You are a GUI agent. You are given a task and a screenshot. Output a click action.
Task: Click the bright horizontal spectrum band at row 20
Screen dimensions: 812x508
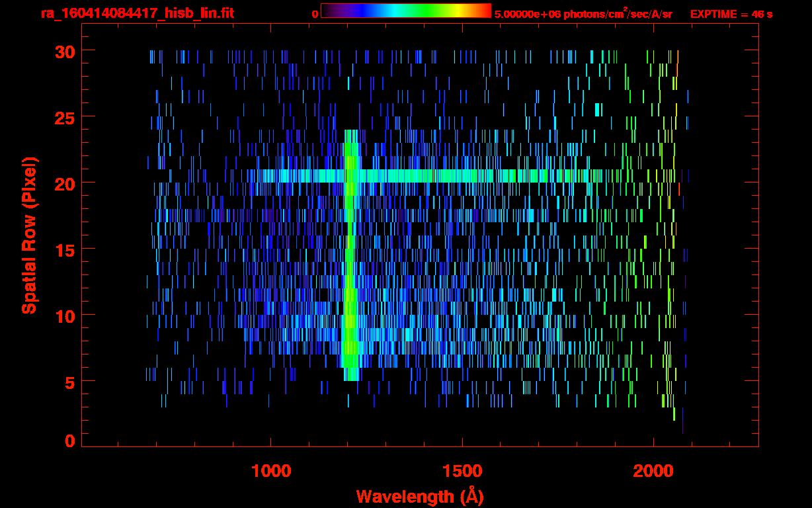[x=463, y=176]
